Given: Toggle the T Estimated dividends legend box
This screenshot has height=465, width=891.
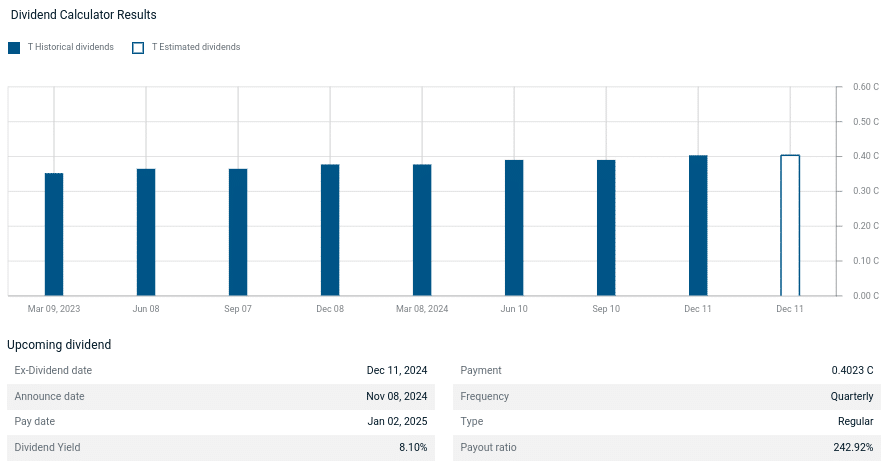Looking at the screenshot, I should point(138,48).
